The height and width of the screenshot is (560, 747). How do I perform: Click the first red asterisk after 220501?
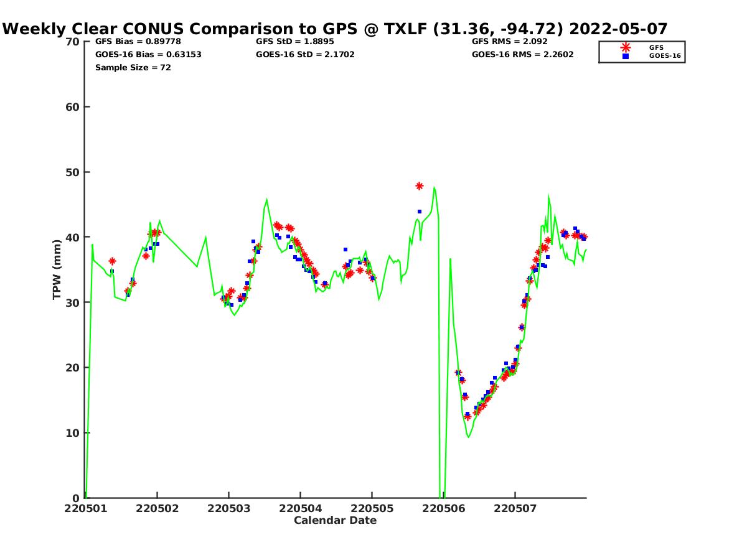(112, 261)
